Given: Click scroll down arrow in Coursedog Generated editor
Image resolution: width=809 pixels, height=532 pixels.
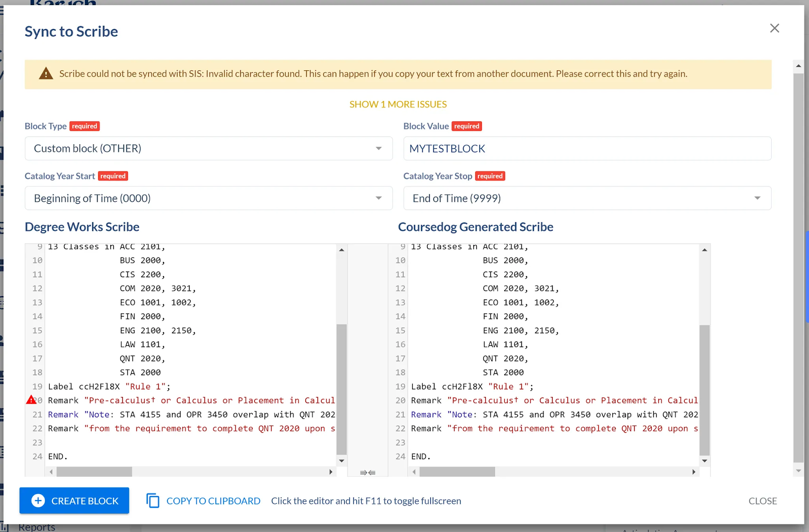Looking at the screenshot, I should pos(705,461).
